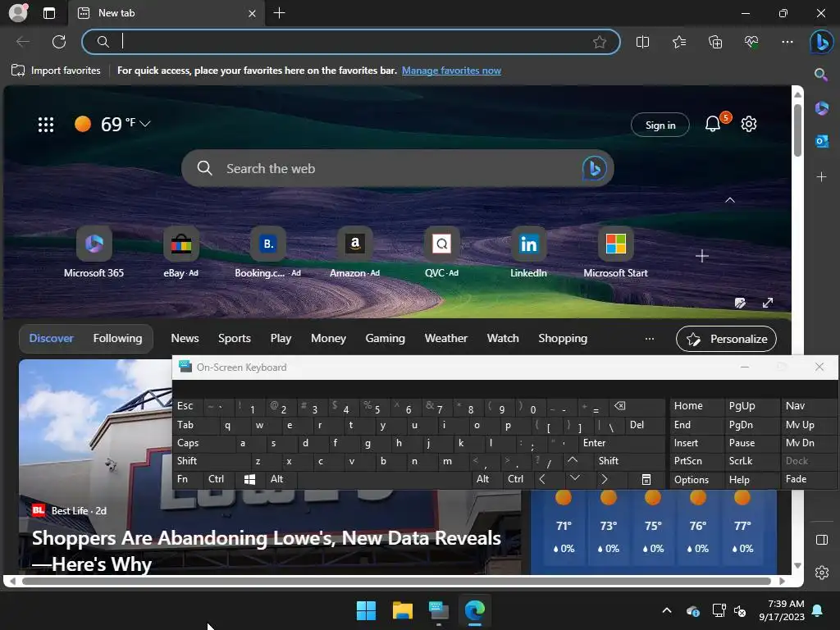Click Manage favorites now link
The width and height of the screenshot is (840, 630).
click(x=451, y=71)
